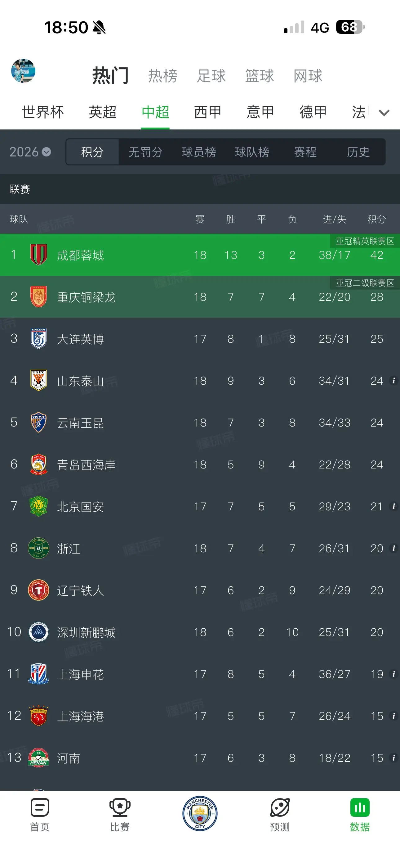This screenshot has width=400, height=868.
Task: Select the 球员榜 segment
Action: coord(199,152)
